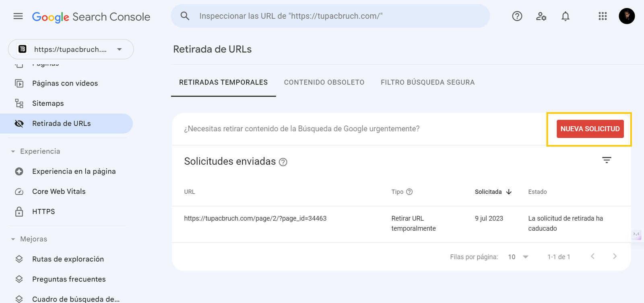This screenshot has height=303, width=644.
Task: Collapse the Mejoras section
Action: 13,239
